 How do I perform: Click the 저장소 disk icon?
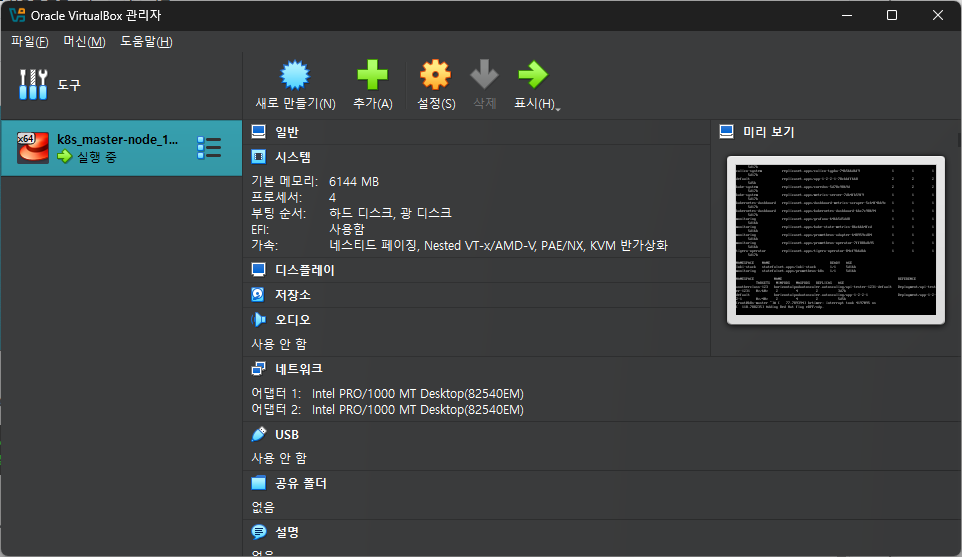click(x=258, y=295)
